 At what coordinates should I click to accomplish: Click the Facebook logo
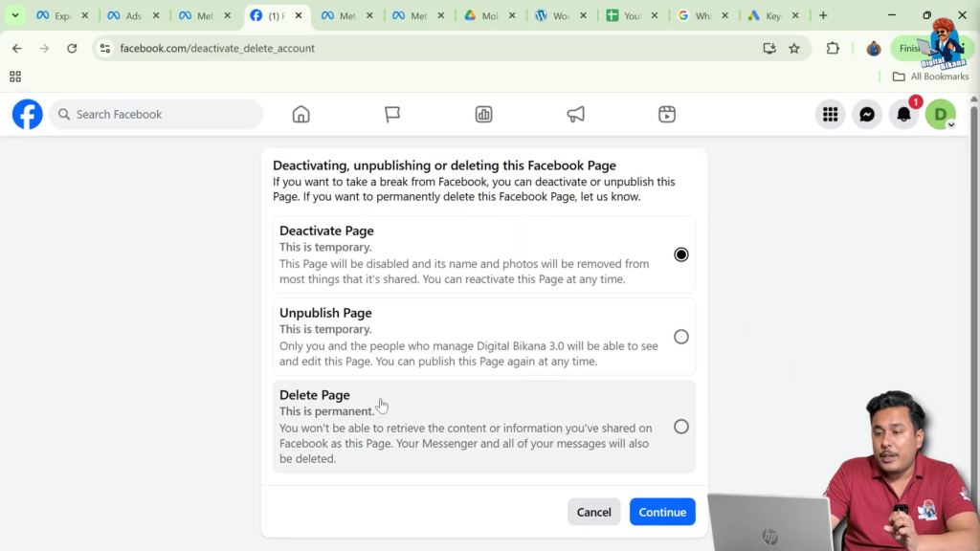tap(27, 114)
